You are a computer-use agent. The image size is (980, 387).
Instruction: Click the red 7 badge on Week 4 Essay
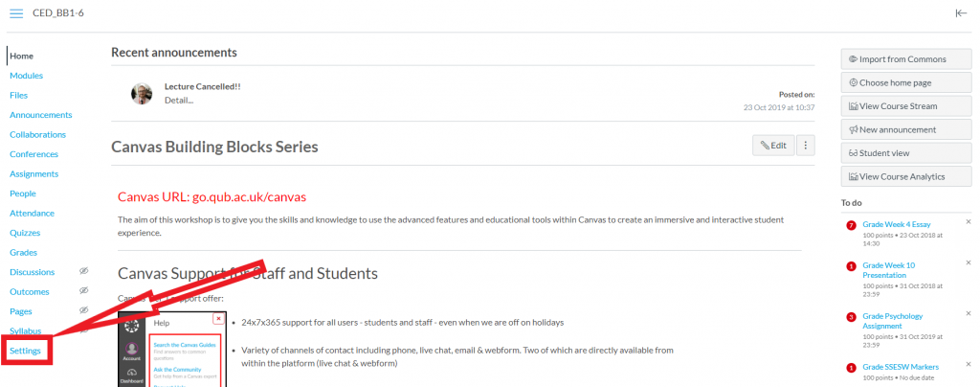pos(851,225)
